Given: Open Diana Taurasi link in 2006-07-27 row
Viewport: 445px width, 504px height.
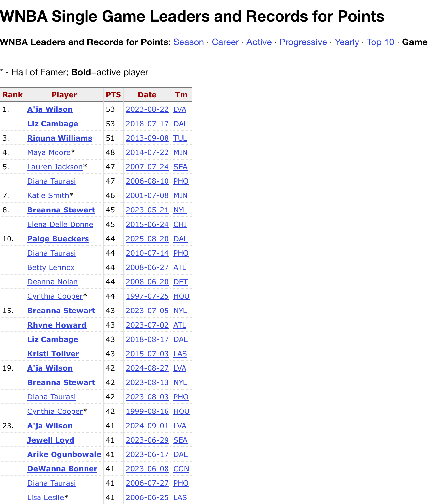Looking at the screenshot, I should 52,483.
